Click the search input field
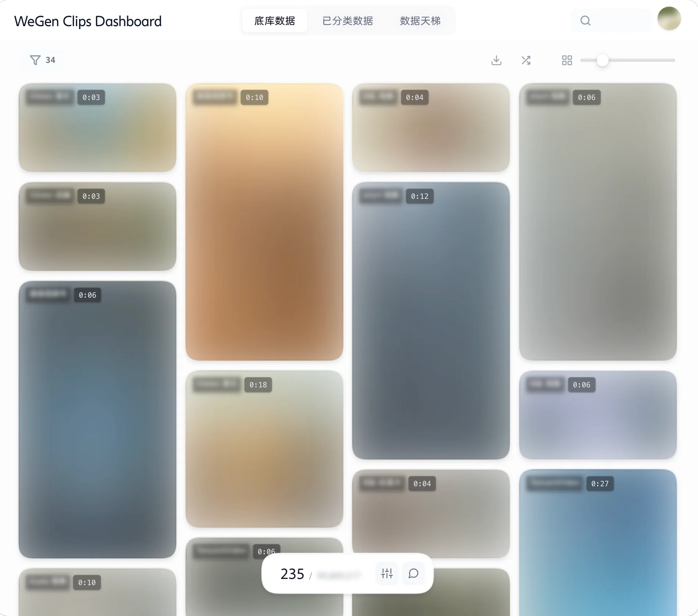The width and height of the screenshot is (698, 616). pyautogui.click(x=611, y=21)
